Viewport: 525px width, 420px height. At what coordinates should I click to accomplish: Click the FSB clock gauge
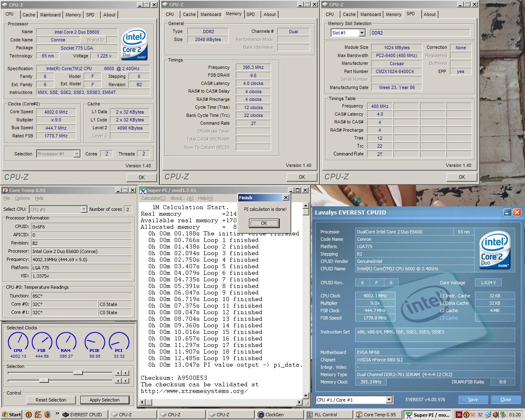coord(42,342)
